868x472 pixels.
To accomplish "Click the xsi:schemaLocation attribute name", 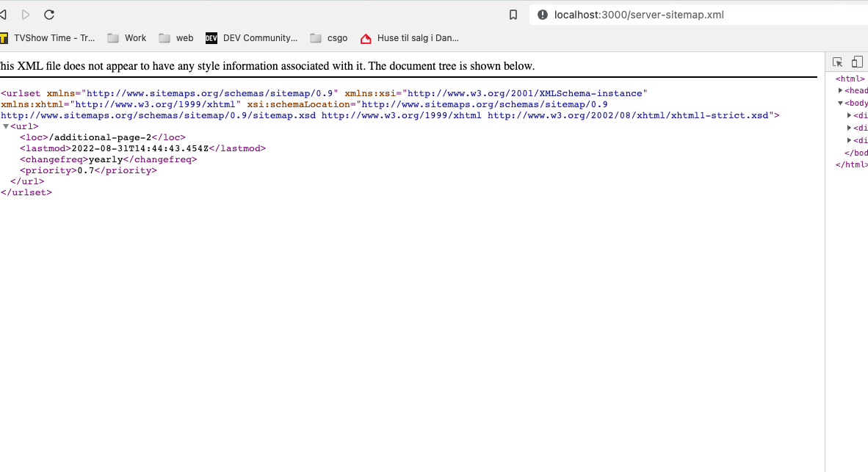I will [x=299, y=104].
